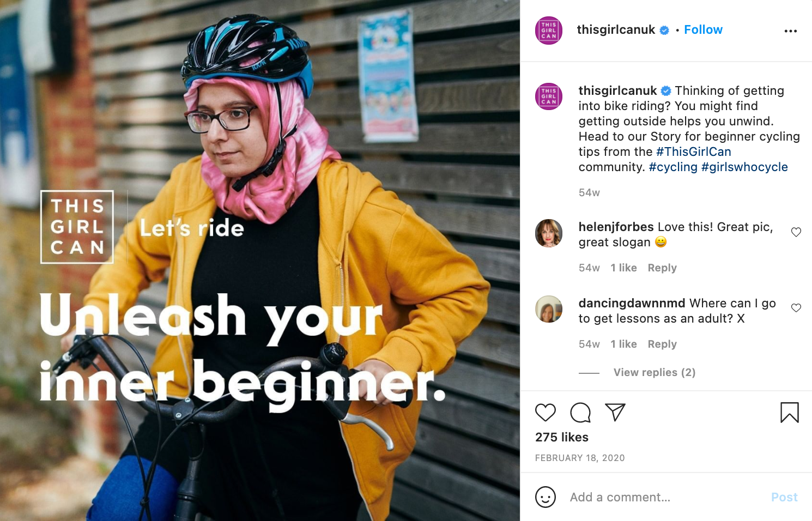812x521 pixels.
Task: Like dancingdawnnmd's comment with heart
Action: pyautogui.click(x=796, y=308)
